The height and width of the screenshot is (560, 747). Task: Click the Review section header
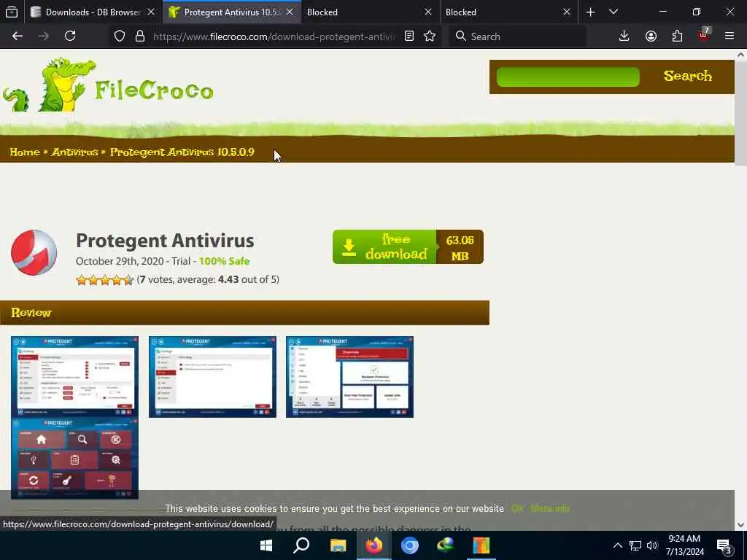pyautogui.click(x=244, y=313)
